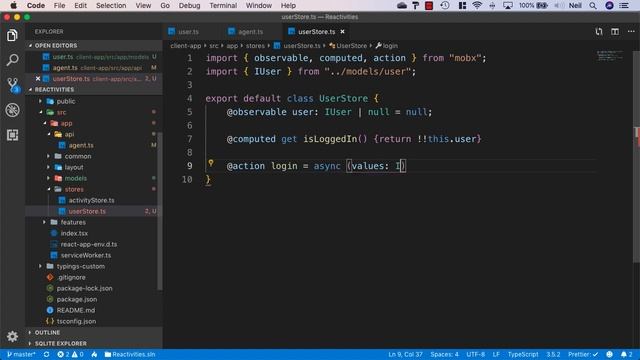Open the Selection menu

point(111,5)
